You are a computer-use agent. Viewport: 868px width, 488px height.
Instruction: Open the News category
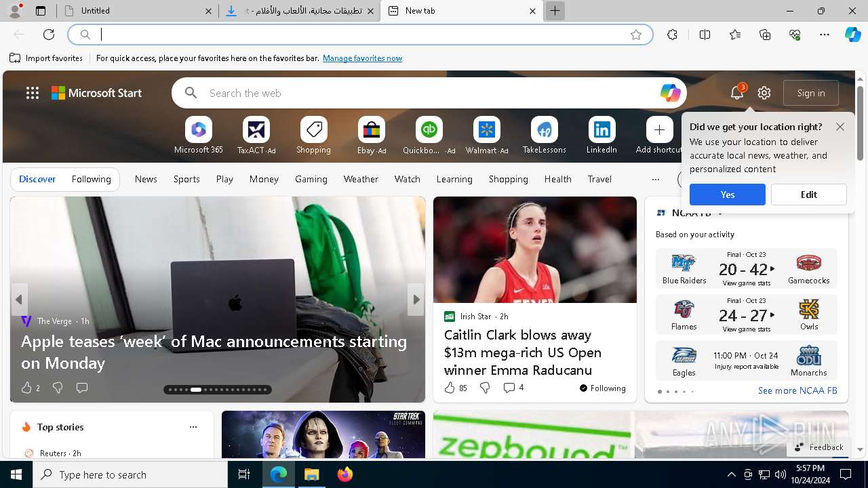click(146, 179)
